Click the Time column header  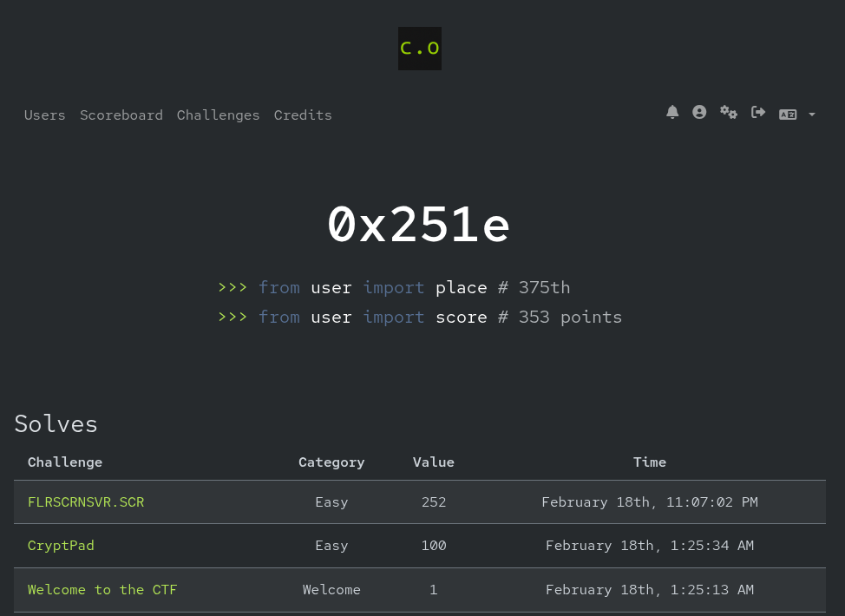[x=650, y=462]
